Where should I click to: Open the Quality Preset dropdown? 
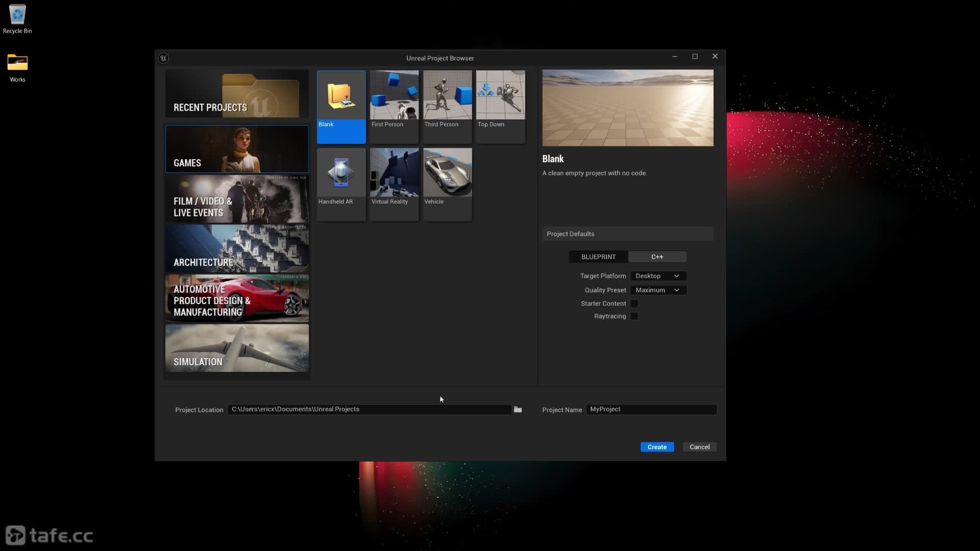(658, 290)
